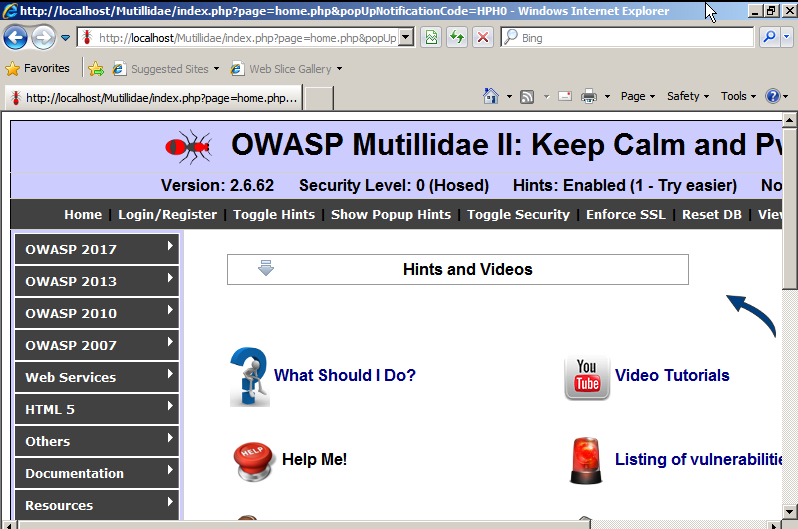Click Show Popup Hints
798x529 pixels.
pos(391,215)
